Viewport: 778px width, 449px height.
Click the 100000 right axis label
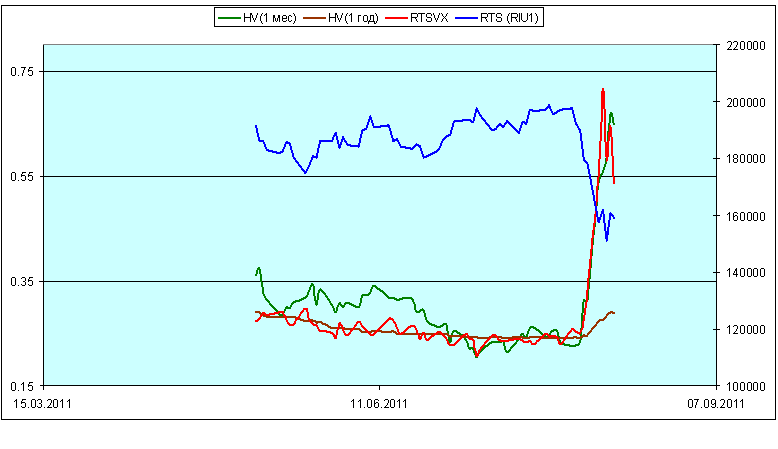[746, 386]
